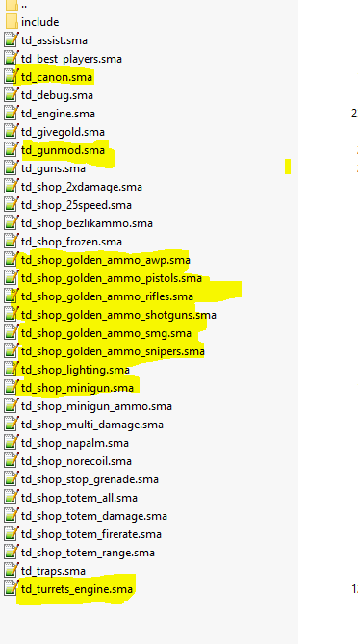This screenshot has width=358, height=644.
Task: Select td_shop_lighting.sma filename
Action: pyautogui.click(x=75, y=370)
